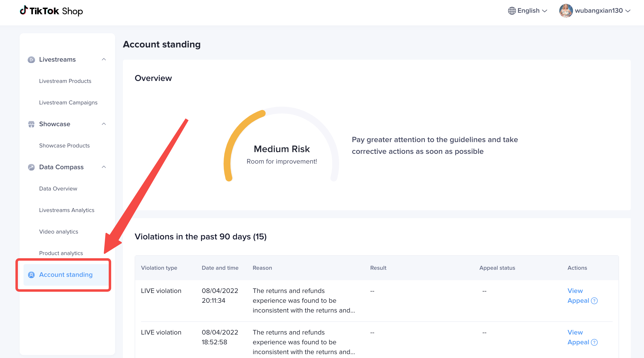Click help icon beside second Appeal link
The image size is (644, 358).
click(x=594, y=342)
